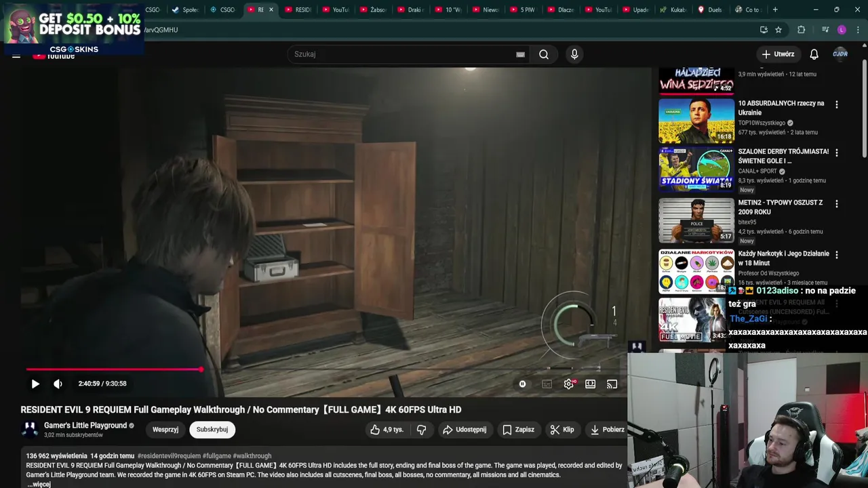Switch to the Duels browser tab
Image resolution: width=868 pixels, height=488 pixels.
pyautogui.click(x=710, y=9)
